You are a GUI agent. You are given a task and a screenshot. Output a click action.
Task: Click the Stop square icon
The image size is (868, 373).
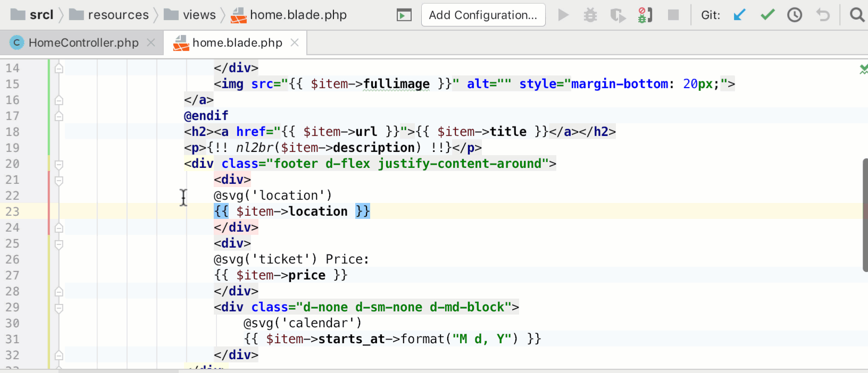coord(673,15)
